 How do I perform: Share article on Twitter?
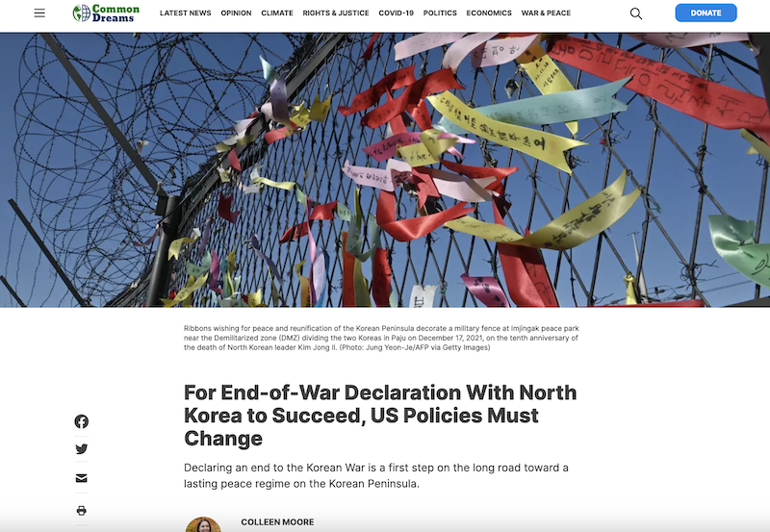click(82, 449)
